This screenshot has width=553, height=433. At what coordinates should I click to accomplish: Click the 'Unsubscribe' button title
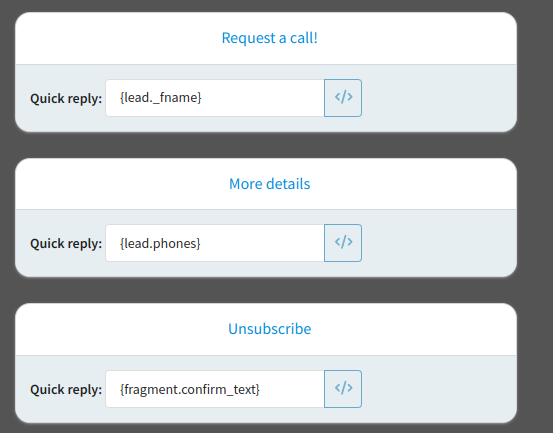click(x=269, y=329)
